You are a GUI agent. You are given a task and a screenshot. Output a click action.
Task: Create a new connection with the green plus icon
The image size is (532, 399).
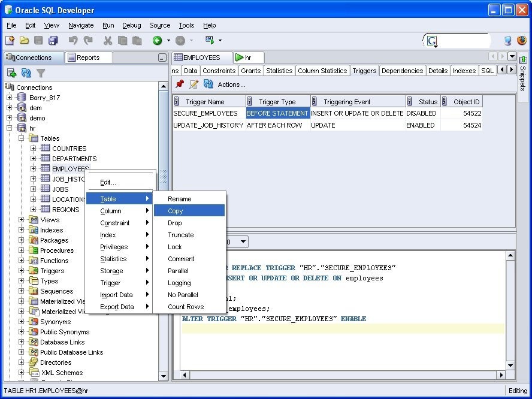(12, 73)
